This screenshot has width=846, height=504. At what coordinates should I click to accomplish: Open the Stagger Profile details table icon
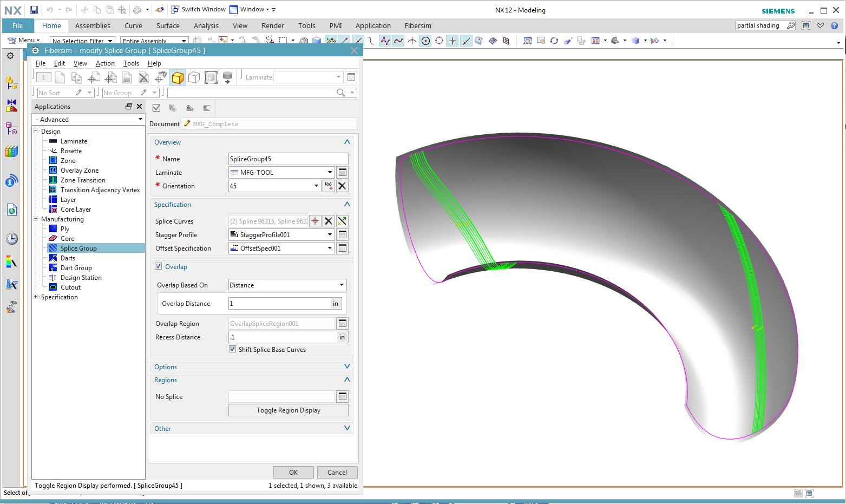[342, 234]
